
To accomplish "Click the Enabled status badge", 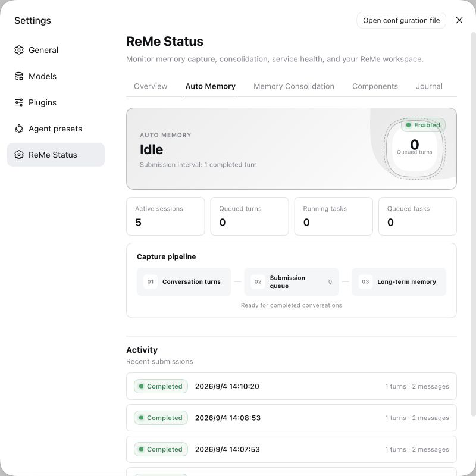I will 424,125.
